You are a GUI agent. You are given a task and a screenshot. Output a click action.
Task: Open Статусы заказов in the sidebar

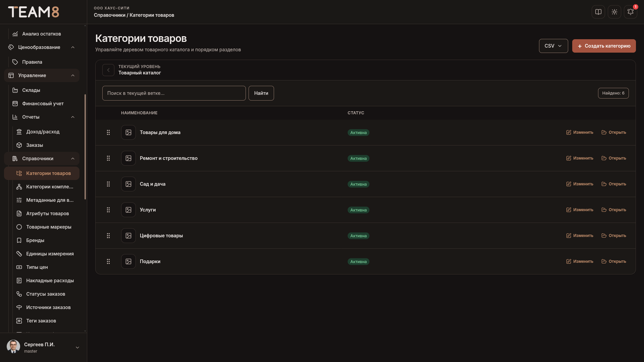click(45, 294)
